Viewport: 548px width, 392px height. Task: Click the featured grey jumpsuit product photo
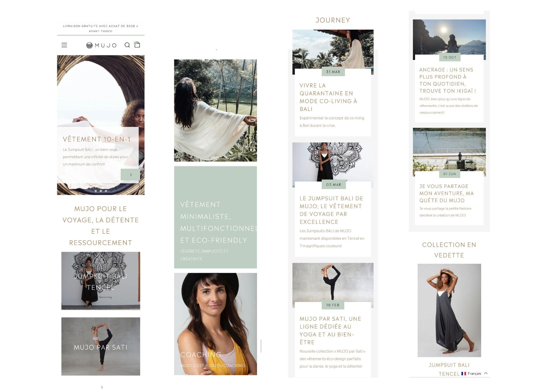point(449,310)
